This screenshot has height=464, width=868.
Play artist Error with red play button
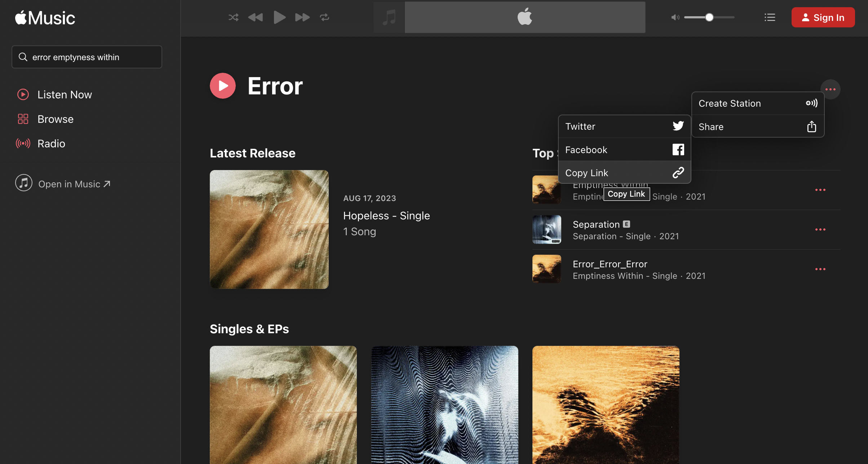223,86
